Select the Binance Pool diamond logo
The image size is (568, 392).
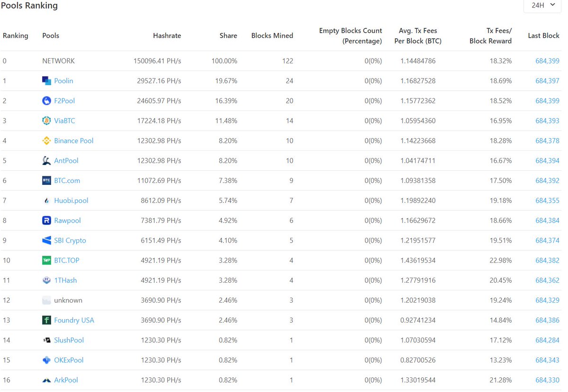tap(46, 140)
